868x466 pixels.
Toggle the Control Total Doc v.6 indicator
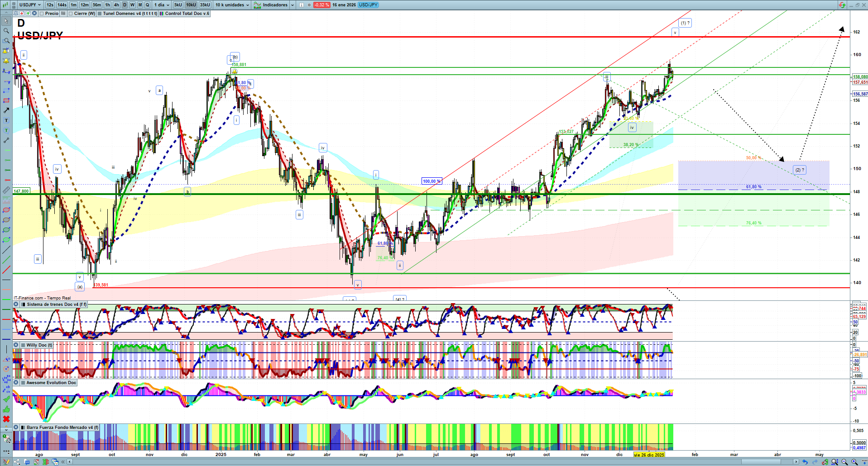(162, 14)
